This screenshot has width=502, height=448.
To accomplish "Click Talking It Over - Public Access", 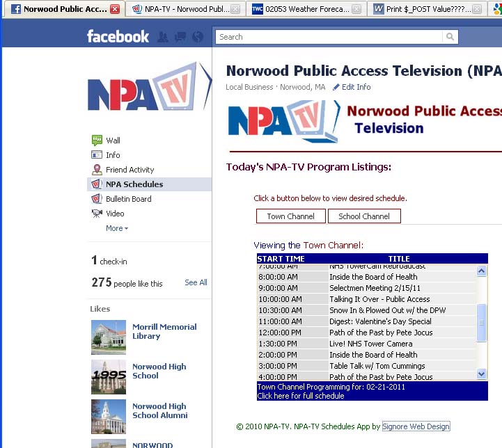I will pyautogui.click(x=379, y=299).
